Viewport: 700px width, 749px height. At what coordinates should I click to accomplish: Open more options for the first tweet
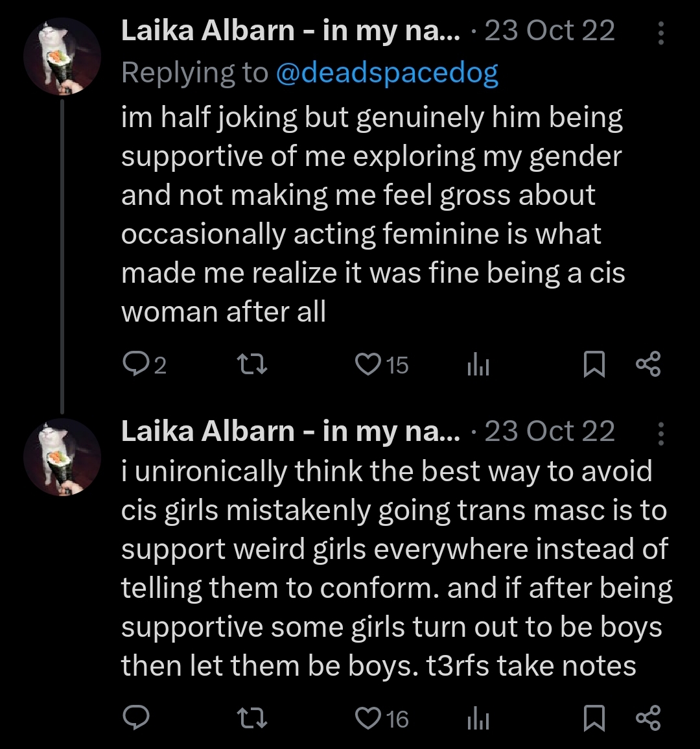pos(660,32)
